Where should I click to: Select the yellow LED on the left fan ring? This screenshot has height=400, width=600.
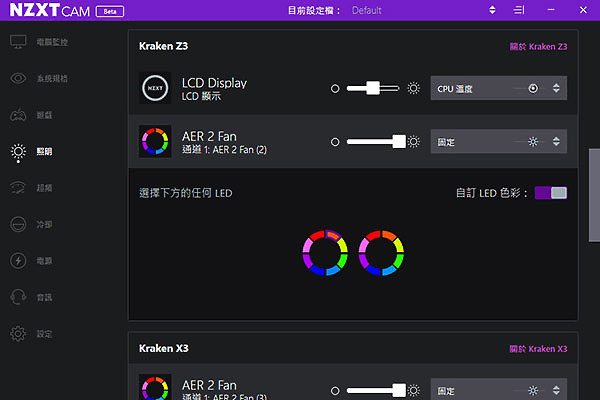[x=343, y=245]
